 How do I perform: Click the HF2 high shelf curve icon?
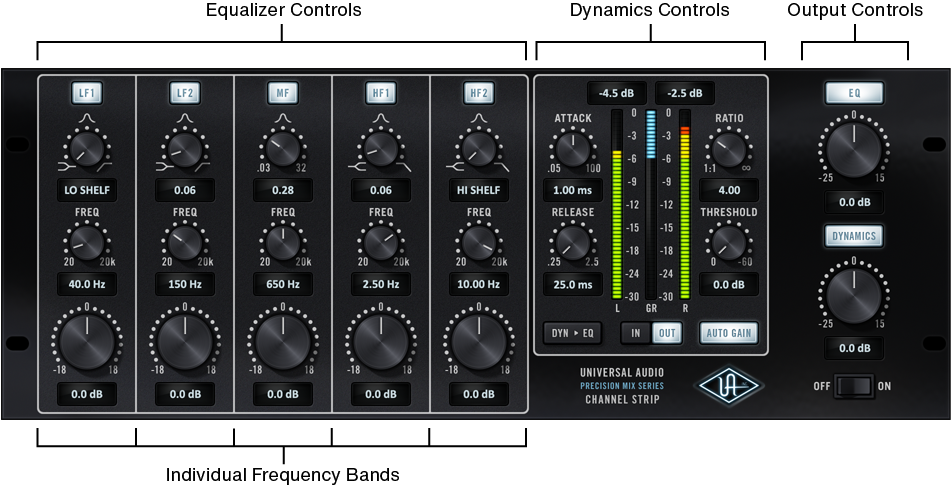(x=503, y=167)
